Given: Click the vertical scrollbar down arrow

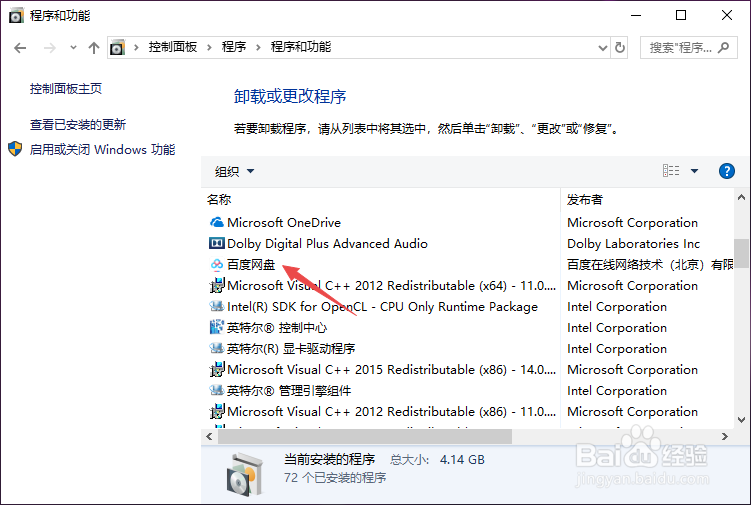Looking at the screenshot, I should [741, 420].
